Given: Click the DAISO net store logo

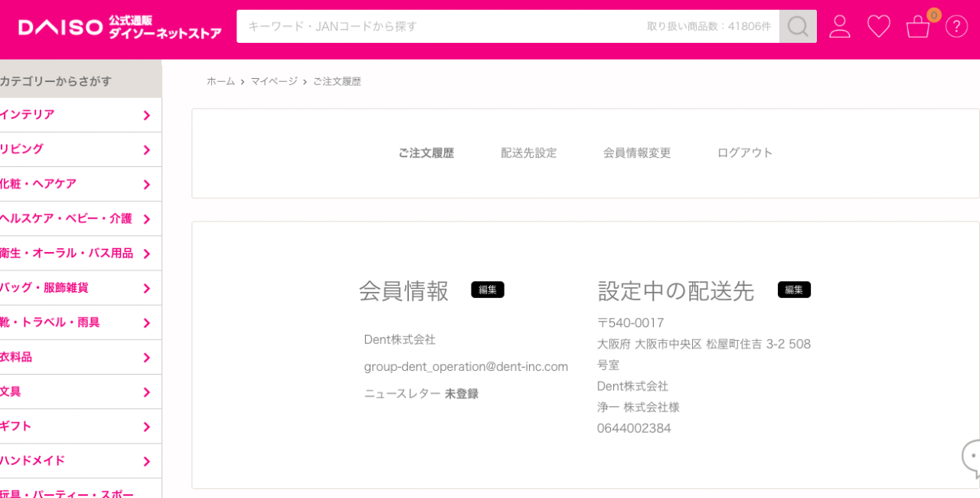Looking at the screenshot, I should click(x=119, y=28).
